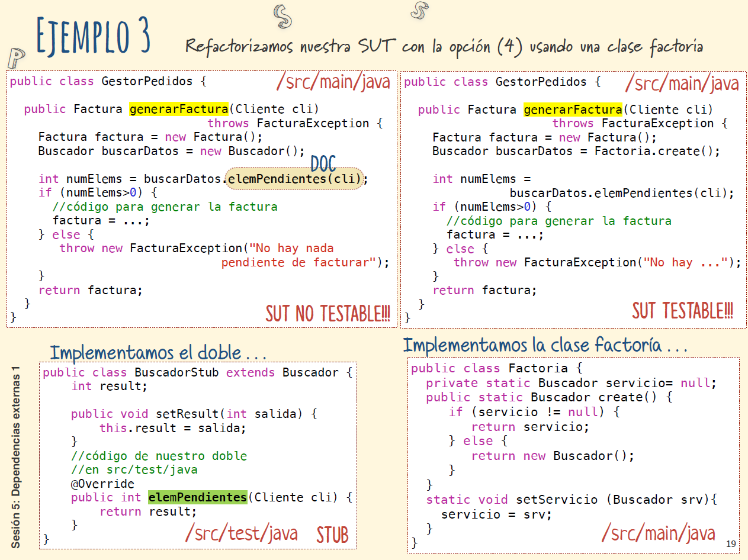Select the circled elemPendientes(cli) call
The width and height of the screenshot is (748, 560).
coord(294,179)
